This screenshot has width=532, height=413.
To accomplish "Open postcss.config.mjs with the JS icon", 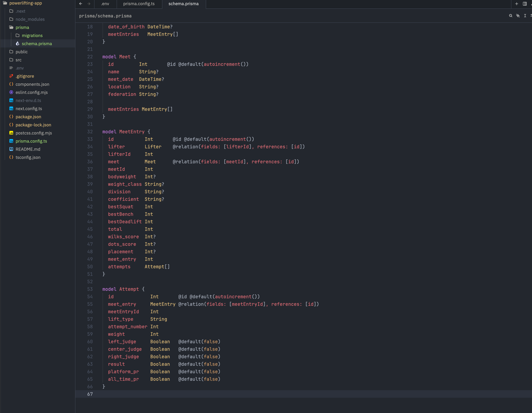I will (x=11, y=133).
